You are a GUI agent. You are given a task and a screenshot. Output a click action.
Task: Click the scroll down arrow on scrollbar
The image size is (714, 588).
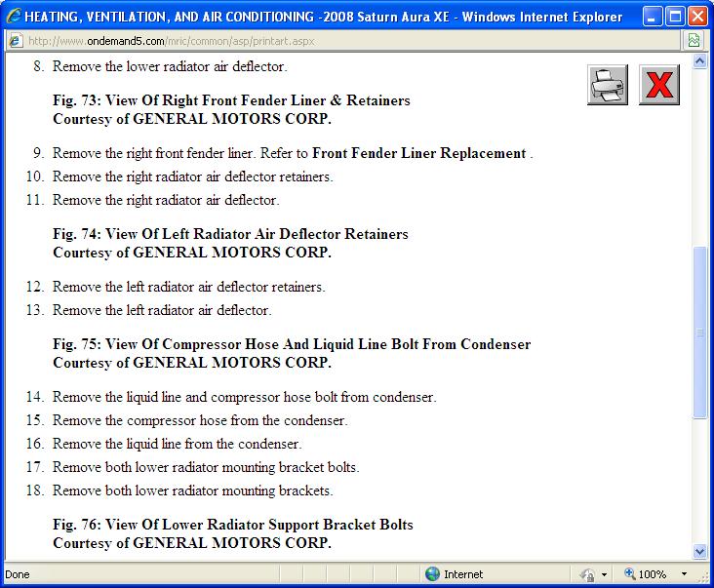tap(700, 551)
